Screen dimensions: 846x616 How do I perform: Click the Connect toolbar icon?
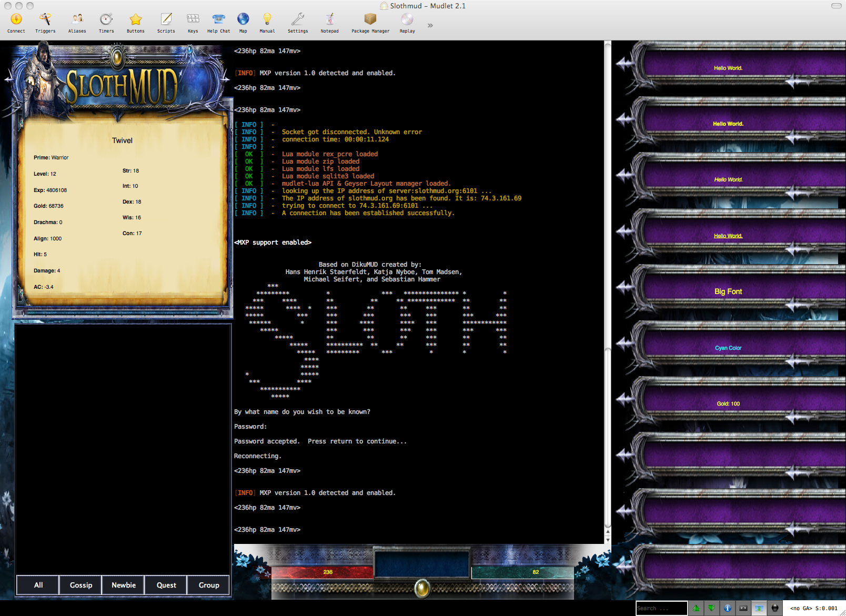[x=16, y=23]
